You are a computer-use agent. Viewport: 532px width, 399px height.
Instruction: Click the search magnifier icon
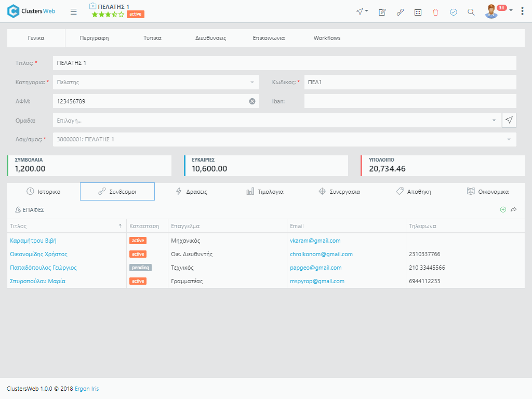pyautogui.click(x=471, y=12)
